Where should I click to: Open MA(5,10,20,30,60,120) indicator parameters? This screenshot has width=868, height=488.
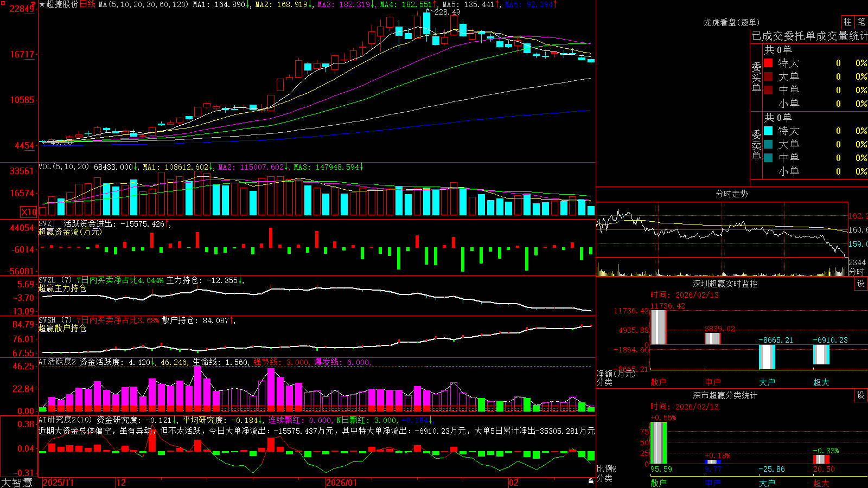[x=143, y=4]
